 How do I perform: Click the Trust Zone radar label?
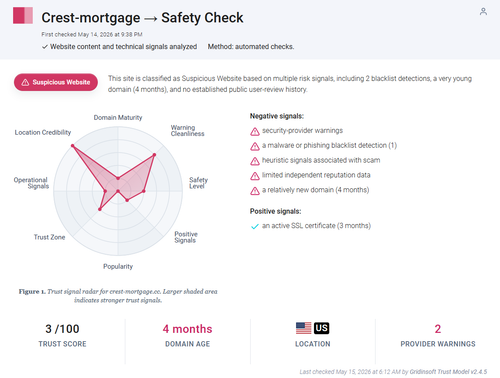click(49, 237)
